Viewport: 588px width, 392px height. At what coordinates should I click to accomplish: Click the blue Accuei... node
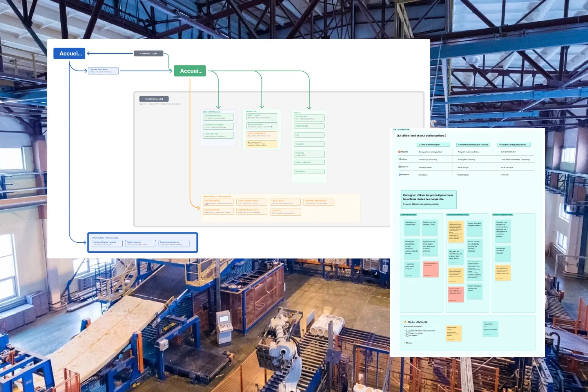click(69, 53)
